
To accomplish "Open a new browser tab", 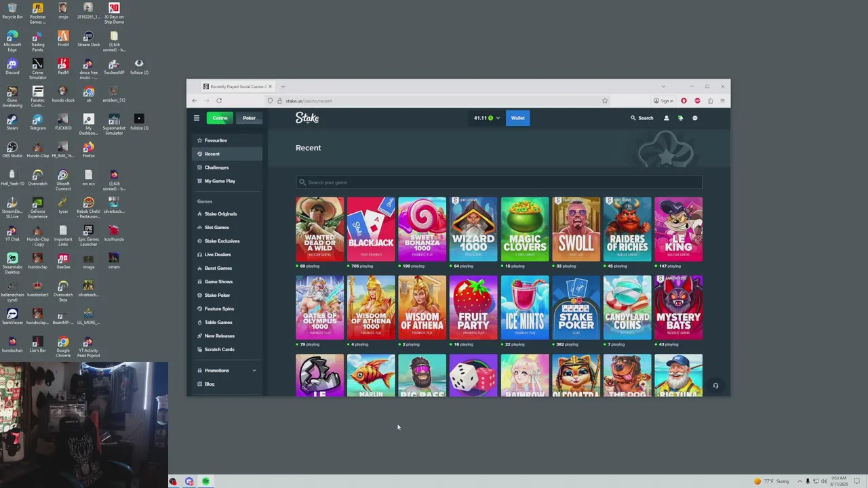I will coord(283,86).
